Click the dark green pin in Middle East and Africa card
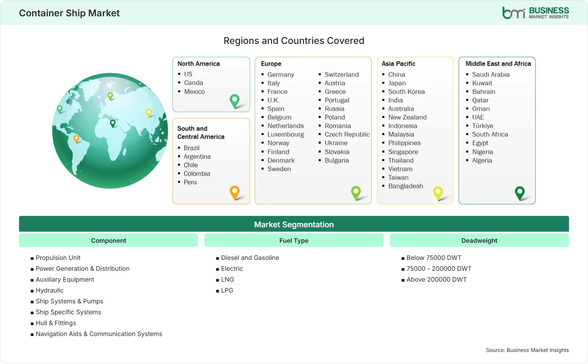This screenshot has height=364, width=588. point(520,193)
